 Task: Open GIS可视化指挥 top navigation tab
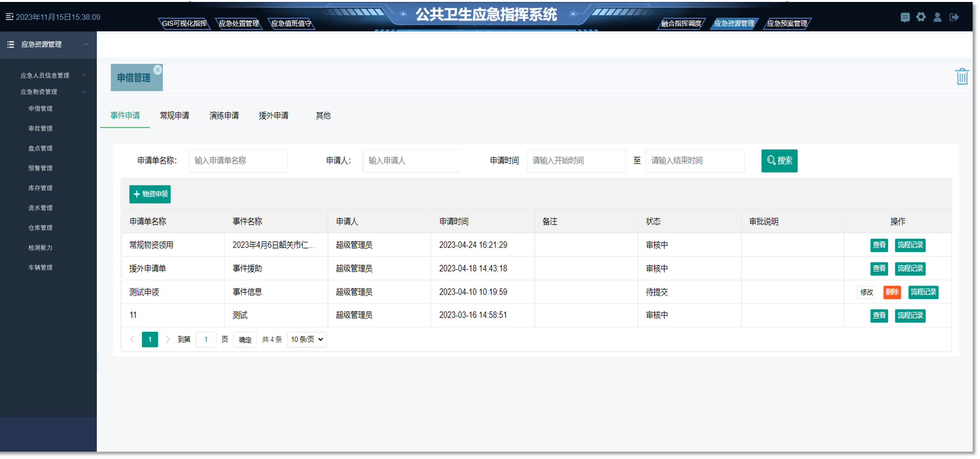[184, 23]
